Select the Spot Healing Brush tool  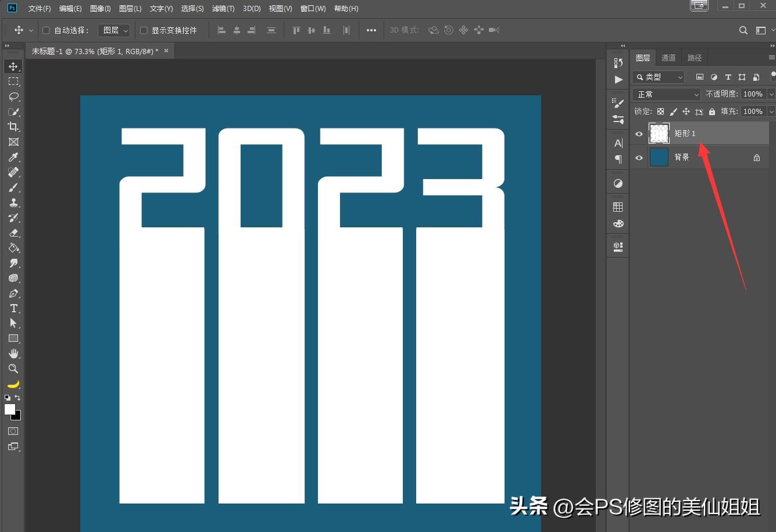click(x=13, y=172)
